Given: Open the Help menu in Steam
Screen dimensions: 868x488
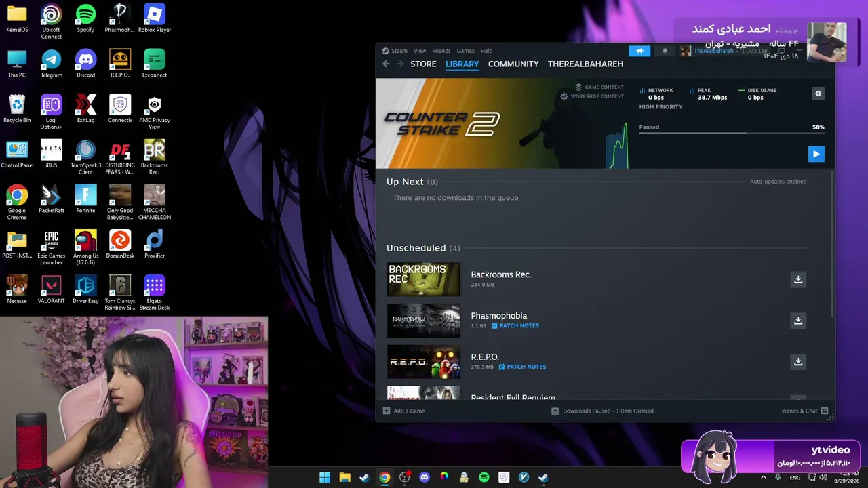Looking at the screenshot, I should tap(486, 51).
